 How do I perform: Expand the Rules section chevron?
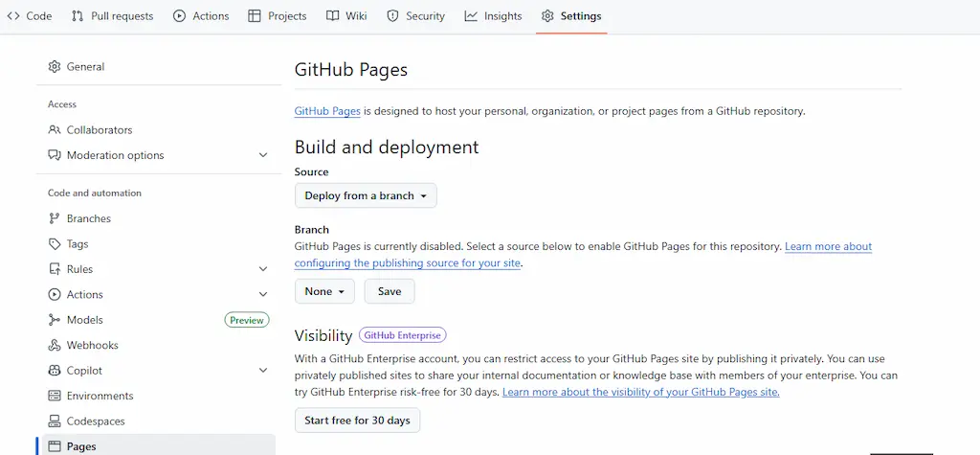(x=263, y=269)
